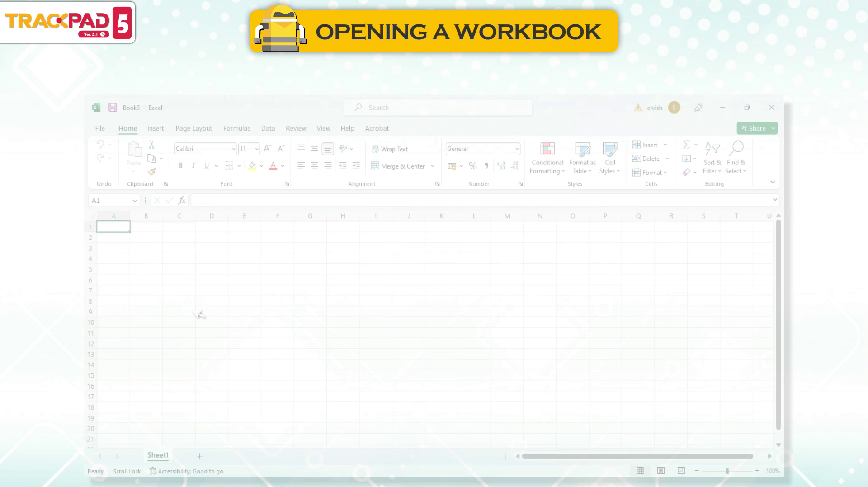Screen dimensions: 868x487
Task: Open the Formulas ribbon tab
Action: click(x=236, y=128)
